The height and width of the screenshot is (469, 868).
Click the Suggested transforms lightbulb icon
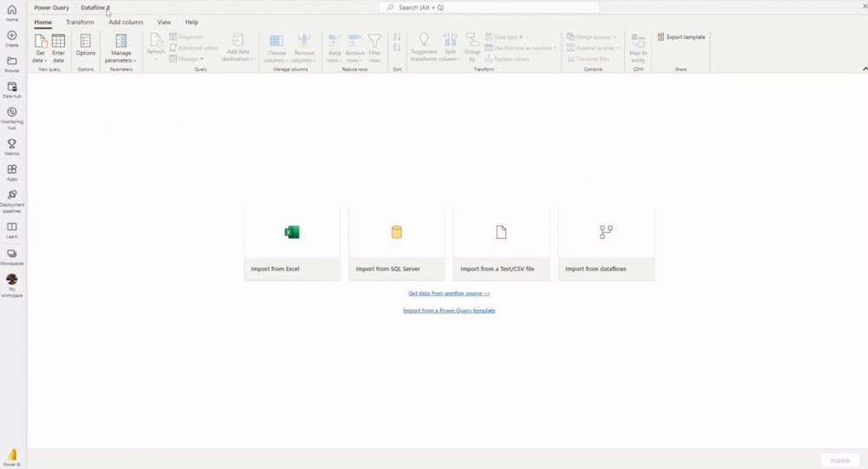pos(424,39)
